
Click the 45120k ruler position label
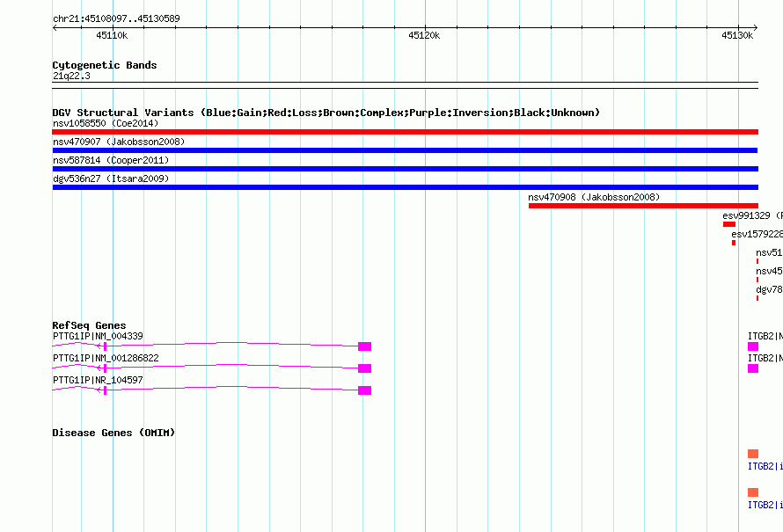pyautogui.click(x=424, y=35)
